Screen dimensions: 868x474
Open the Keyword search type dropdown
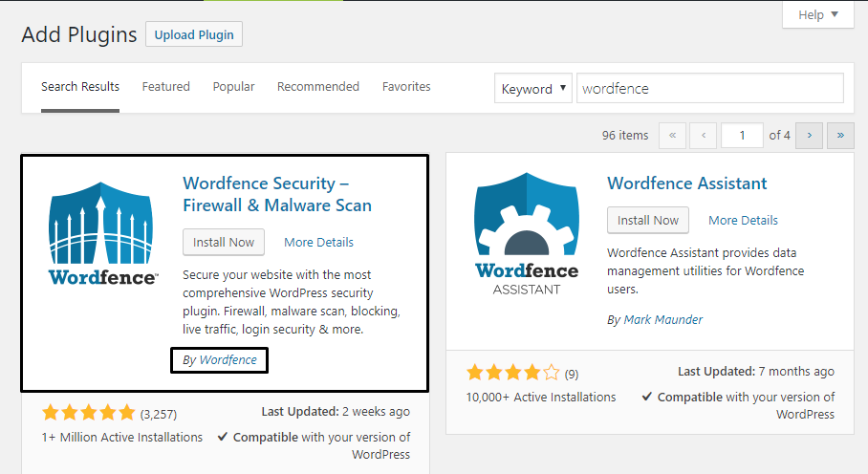coord(533,89)
